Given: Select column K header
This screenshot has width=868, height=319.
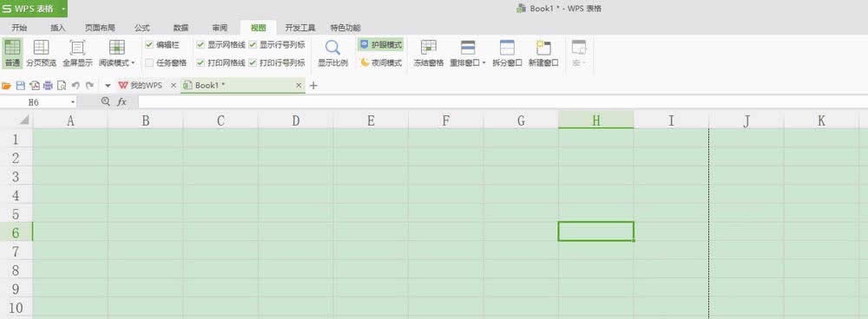Looking at the screenshot, I should 821,120.
